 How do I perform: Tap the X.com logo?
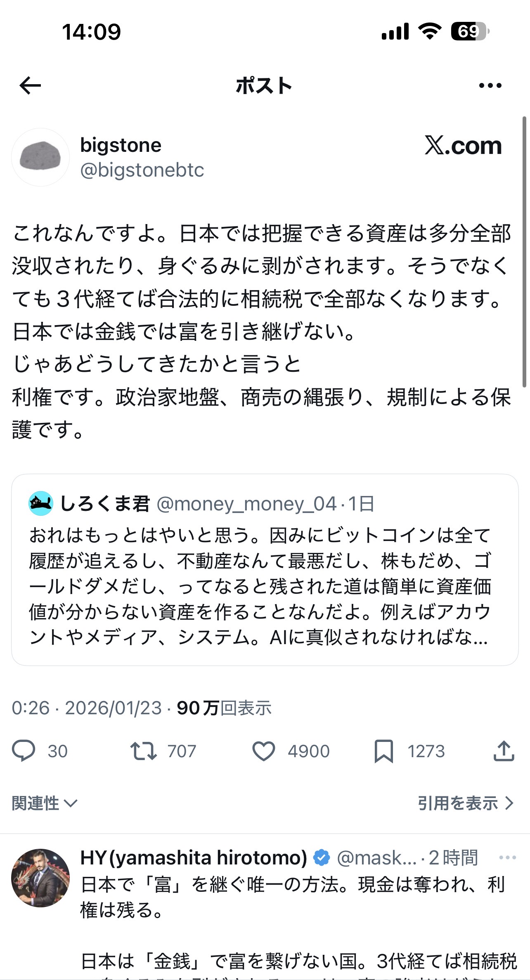(x=463, y=146)
